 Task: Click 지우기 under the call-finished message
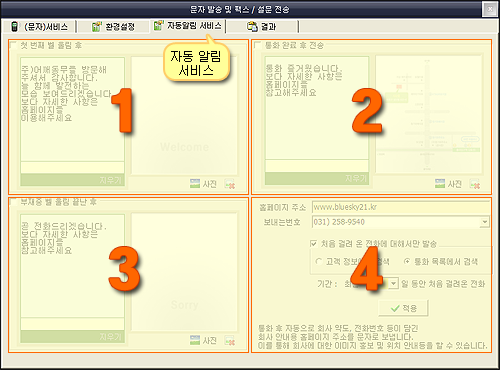click(x=317, y=179)
